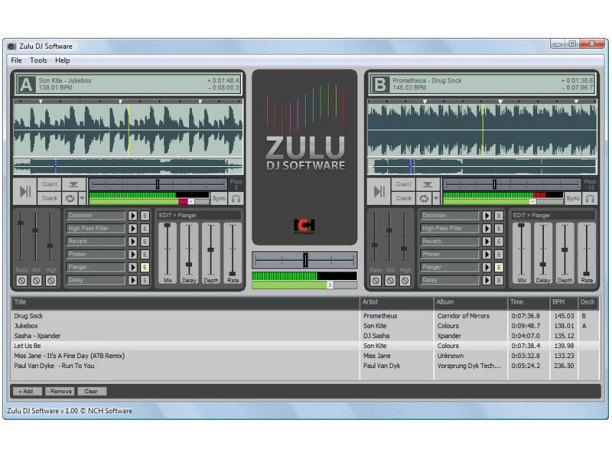Screen dimensions: 612x459
Task: Edit Deck B Phaser effect with E button
Action: point(499,254)
